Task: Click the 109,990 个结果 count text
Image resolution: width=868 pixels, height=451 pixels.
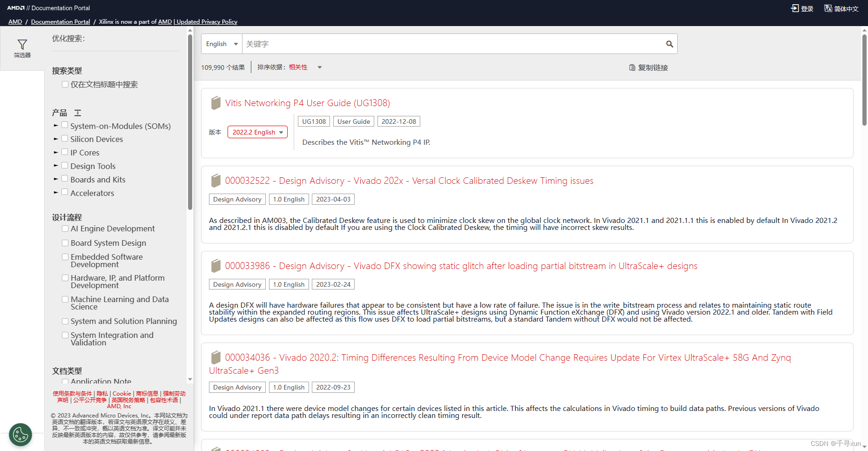Action: click(x=223, y=67)
